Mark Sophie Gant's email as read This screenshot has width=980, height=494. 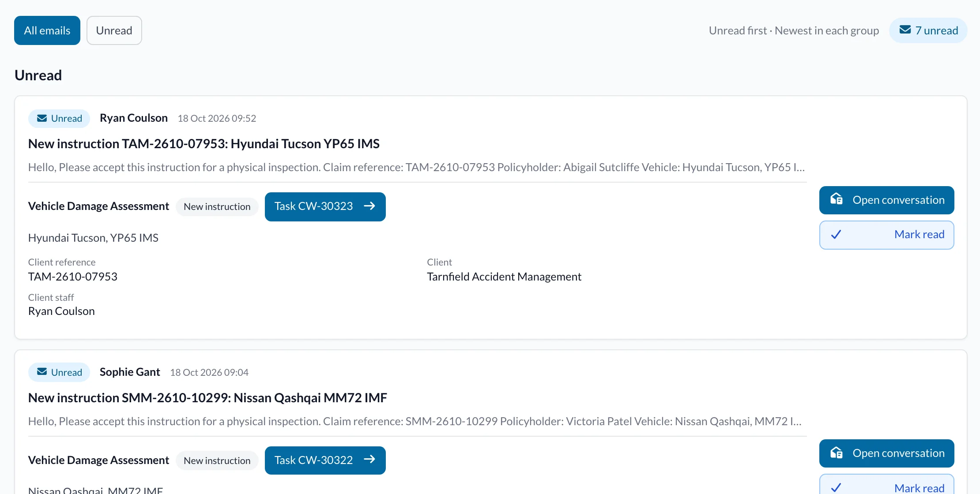pos(886,484)
